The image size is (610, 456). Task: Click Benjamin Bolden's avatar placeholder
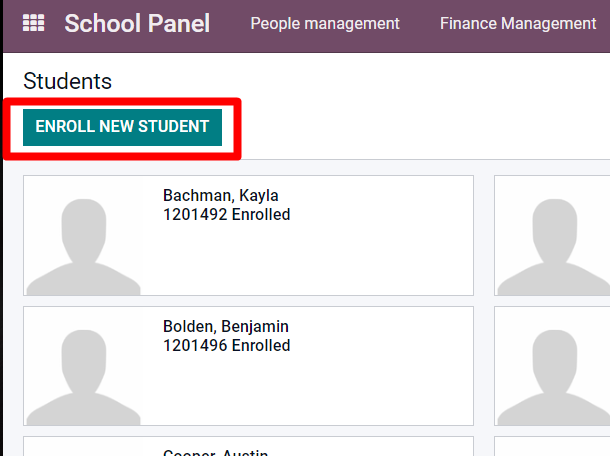point(83,377)
